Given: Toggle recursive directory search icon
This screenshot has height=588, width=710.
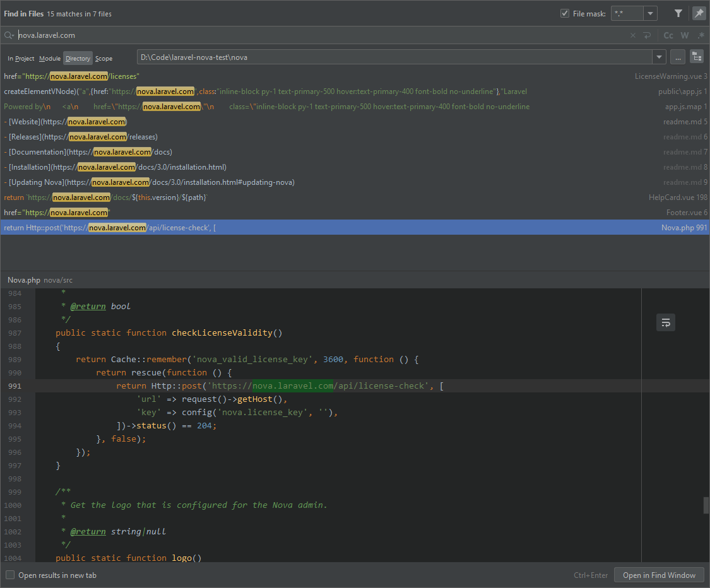Looking at the screenshot, I should pos(697,57).
